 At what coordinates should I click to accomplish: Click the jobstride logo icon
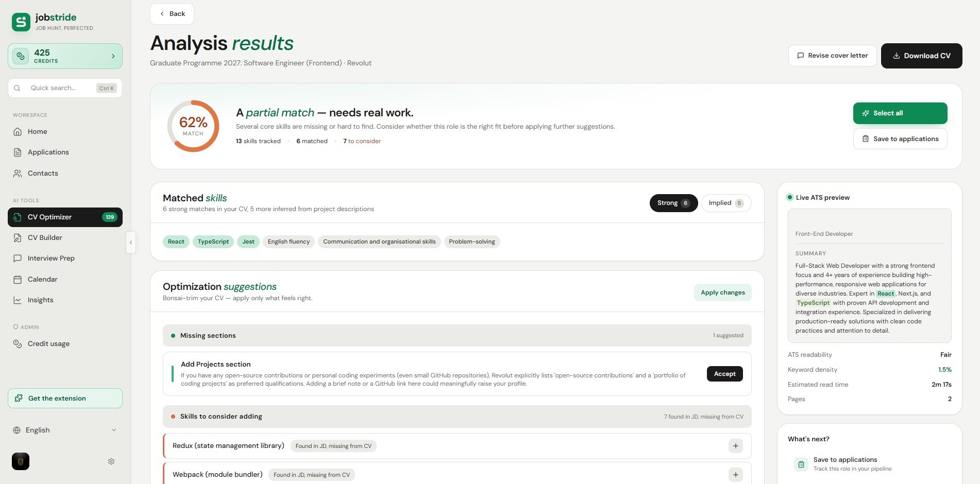pyautogui.click(x=21, y=22)
